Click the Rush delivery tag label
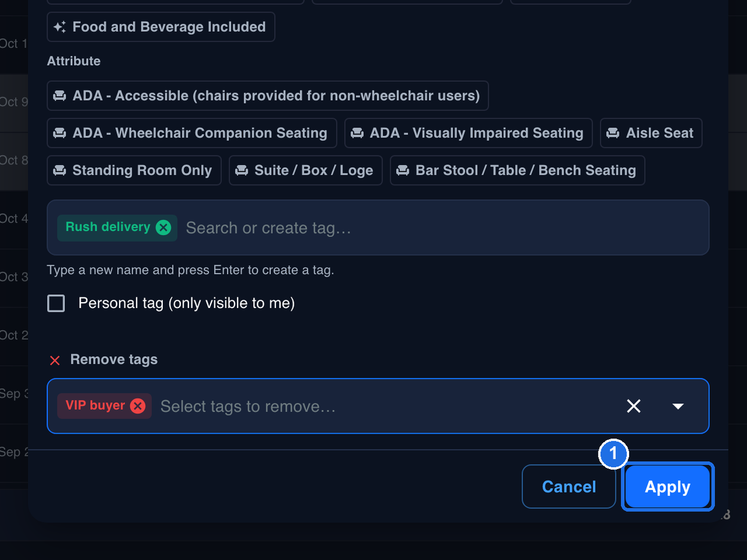The width and height of the screenshot is (747, 560). (108, 227)
